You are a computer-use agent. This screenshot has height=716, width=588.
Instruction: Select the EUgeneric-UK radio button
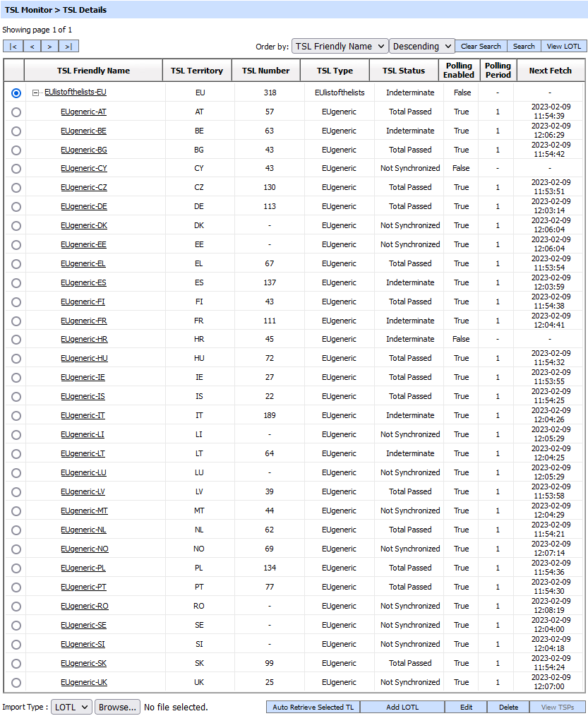(x=16, y=683)
